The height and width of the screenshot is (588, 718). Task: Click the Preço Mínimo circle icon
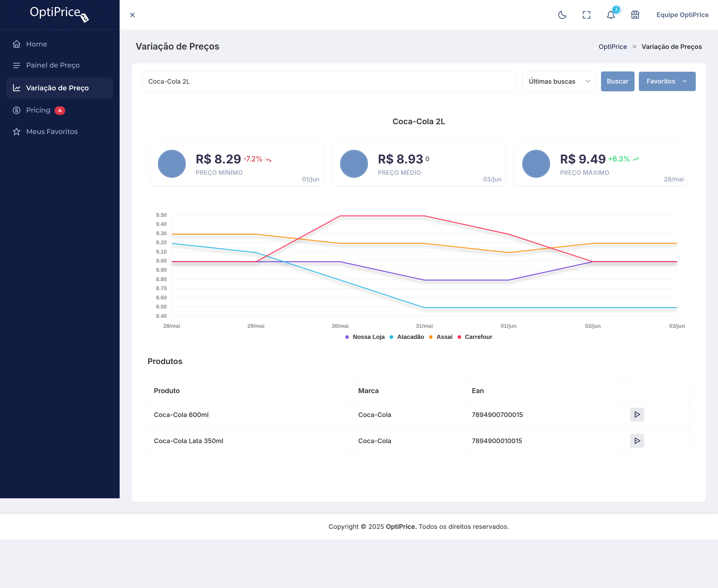pyautogui.click(x=172, y=164)
